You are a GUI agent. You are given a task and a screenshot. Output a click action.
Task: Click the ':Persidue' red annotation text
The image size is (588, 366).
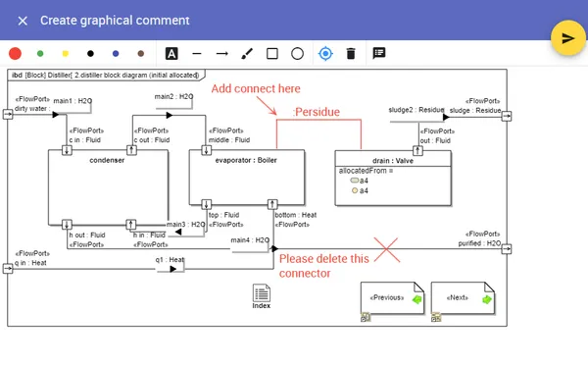pos(317,112)
